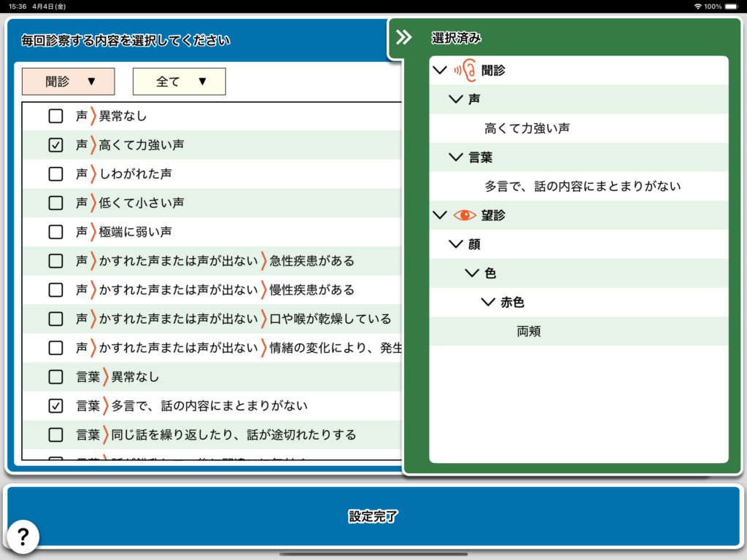Tick the 極端に弱い声 checkbox
Viewport: 747px width, 560px height.
[55, 232]
